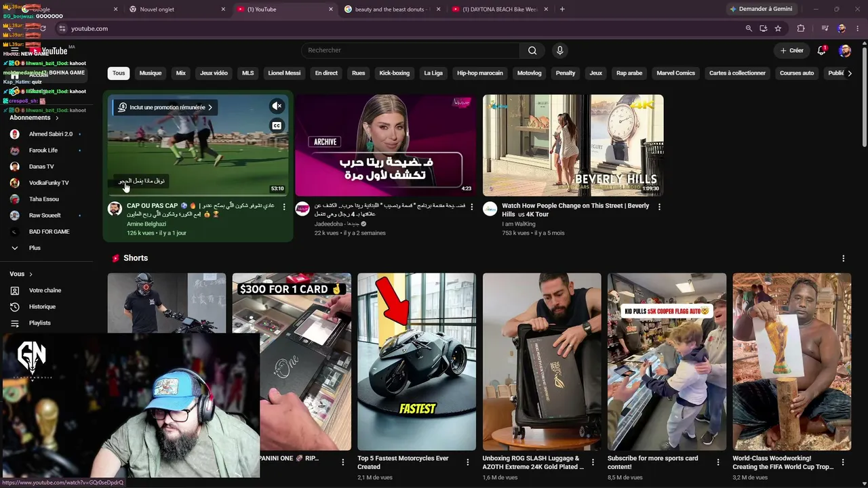Open YouTube notifications bell
The width and height of the screenshot is (868, 488).
coord(822,50)
